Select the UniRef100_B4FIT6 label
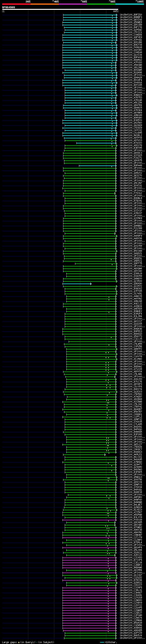Viewport: 146px width, 644px height. pyautogui.click(x=131, y=27)
